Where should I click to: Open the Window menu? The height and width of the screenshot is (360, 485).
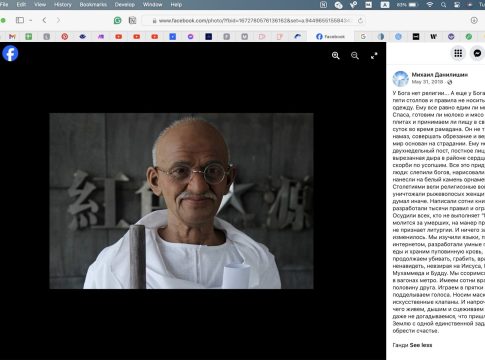pyautogui.click(x=153, y=5)
